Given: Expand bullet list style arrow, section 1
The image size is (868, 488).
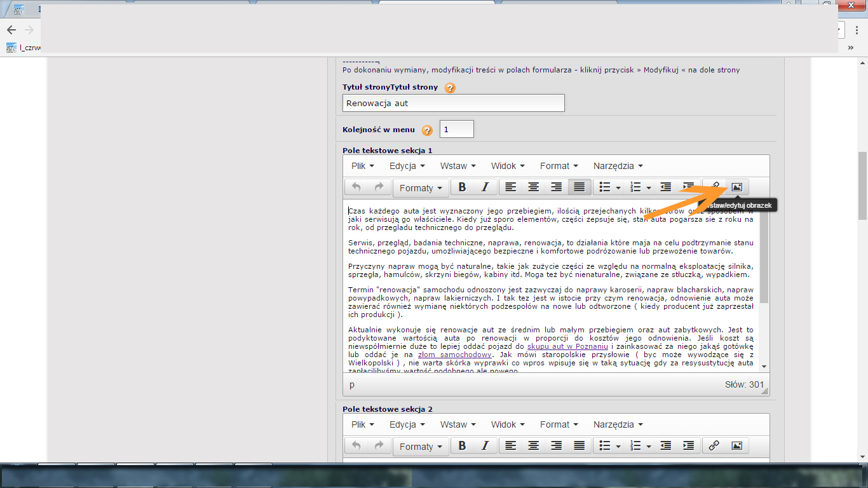Looking at the screenshot, I should 618,188.
